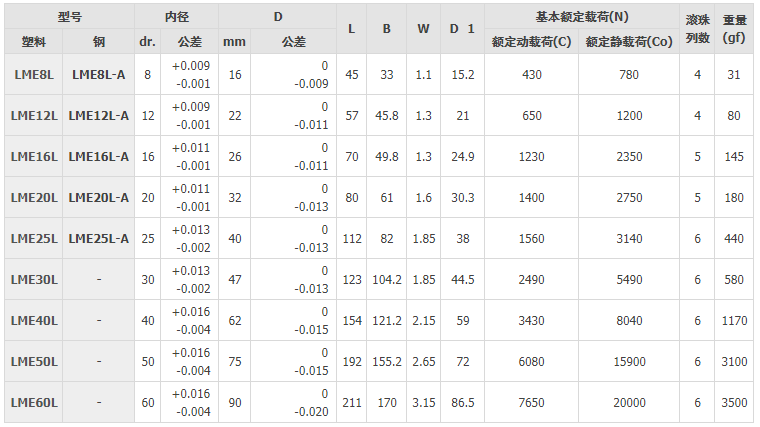Select the 滚珠列数 column header
This screenshot has width=760, height=427.
(x=698, y=29)
